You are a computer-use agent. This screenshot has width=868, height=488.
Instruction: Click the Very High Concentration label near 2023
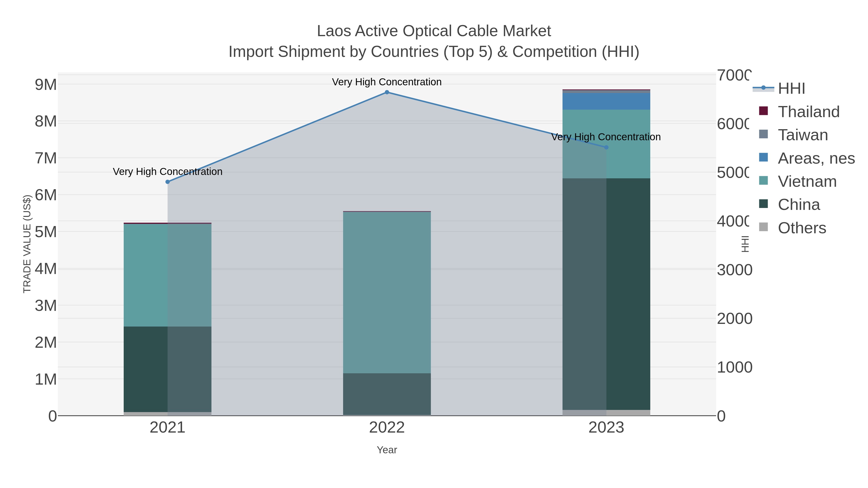pos(606,137)
